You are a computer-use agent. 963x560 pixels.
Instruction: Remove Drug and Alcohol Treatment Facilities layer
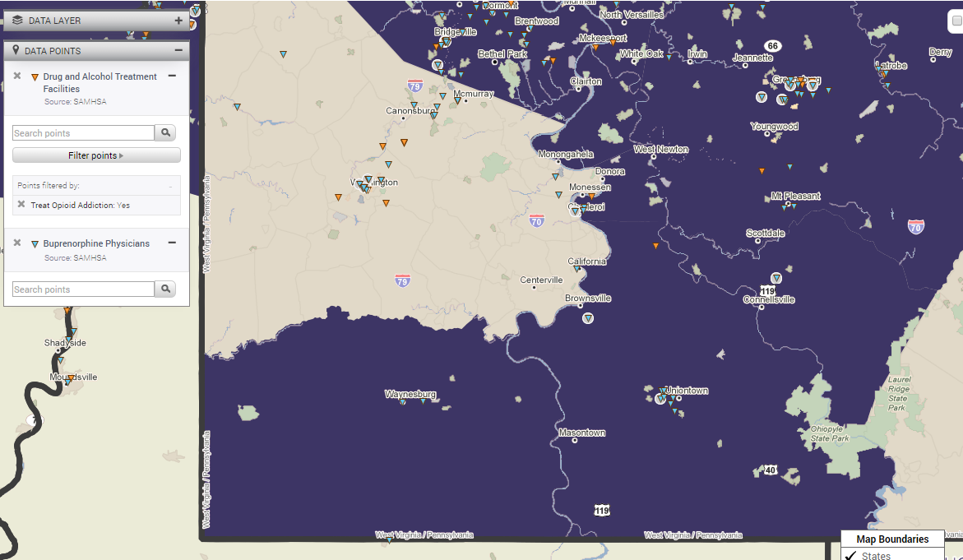point(17,76)
